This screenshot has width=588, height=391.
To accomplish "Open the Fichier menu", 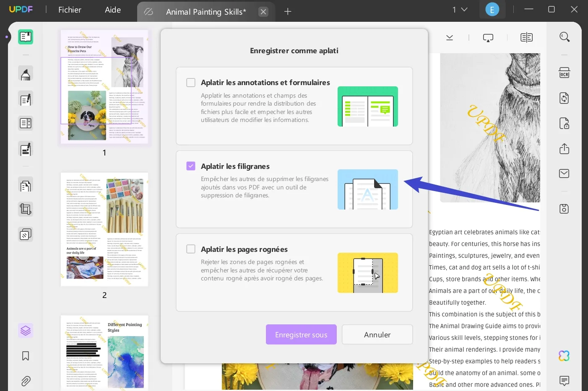I will [69, 10].
